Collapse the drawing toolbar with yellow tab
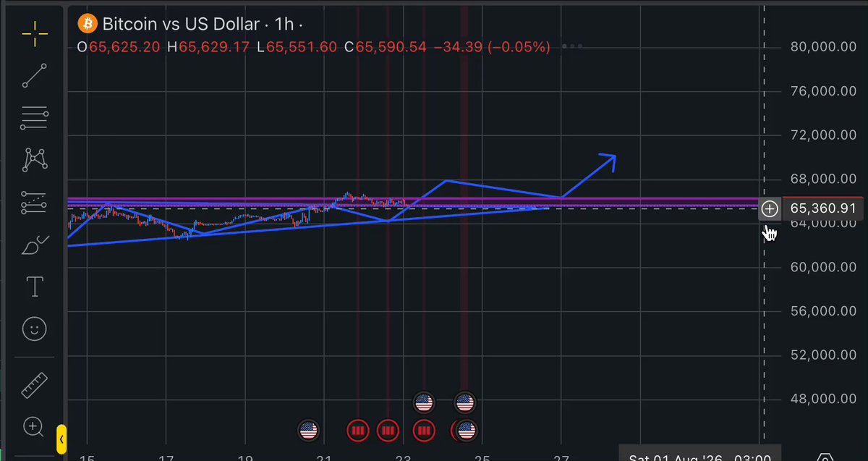Viewport: 868px width, 461px height. coord(62,439)
